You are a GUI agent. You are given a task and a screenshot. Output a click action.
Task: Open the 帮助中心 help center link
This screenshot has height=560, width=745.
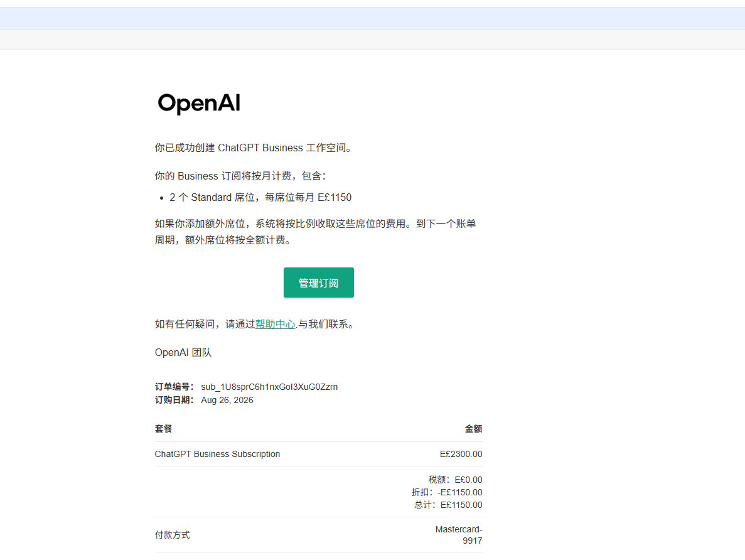(x=275, y=324)
